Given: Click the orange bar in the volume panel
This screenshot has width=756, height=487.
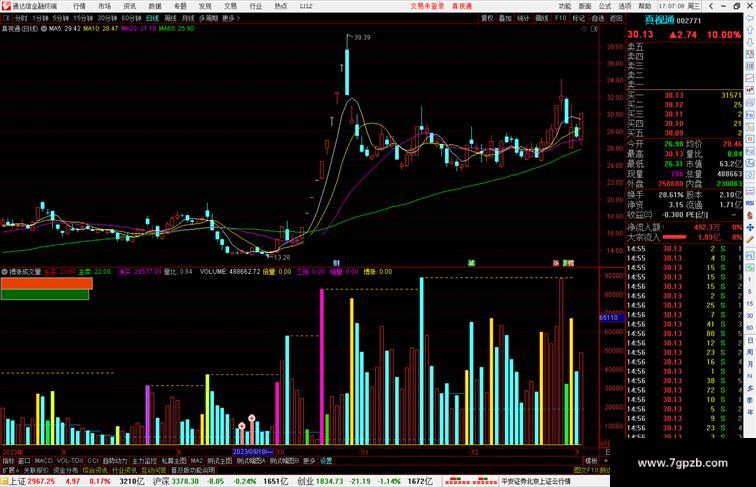Looking at the screenshot, I should (46, 284).
